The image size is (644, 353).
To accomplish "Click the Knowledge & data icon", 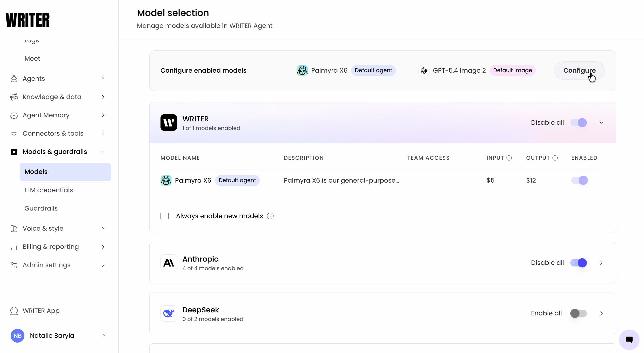I will [x=14, y=97].
